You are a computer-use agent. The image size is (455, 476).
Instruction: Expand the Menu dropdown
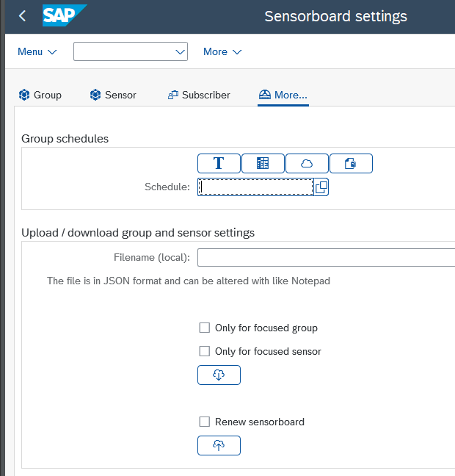click(37, 51)
